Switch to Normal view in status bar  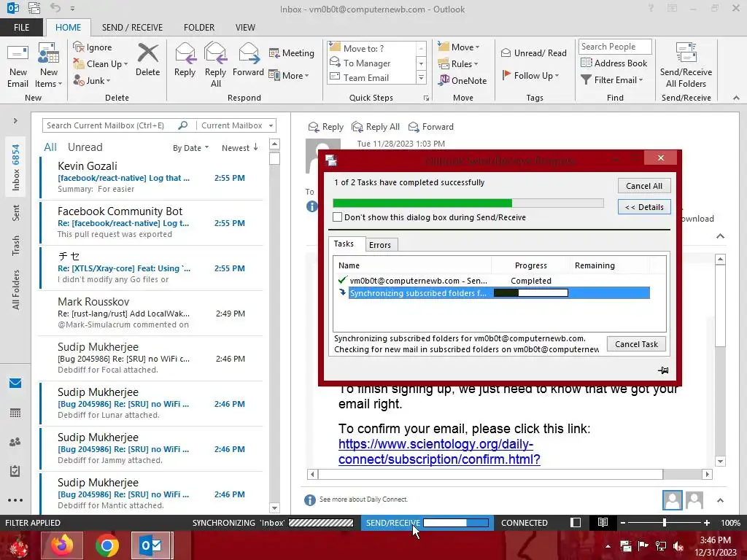coord(576,522)
